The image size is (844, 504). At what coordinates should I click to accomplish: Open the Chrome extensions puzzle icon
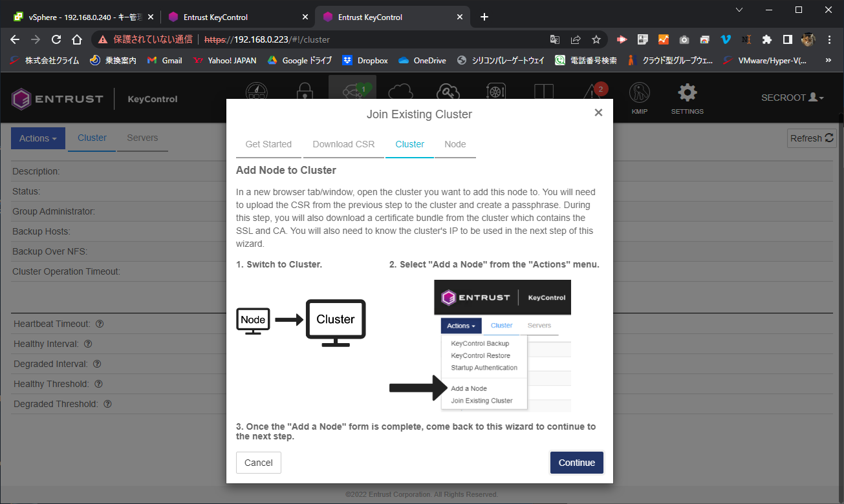click(767, 39)
